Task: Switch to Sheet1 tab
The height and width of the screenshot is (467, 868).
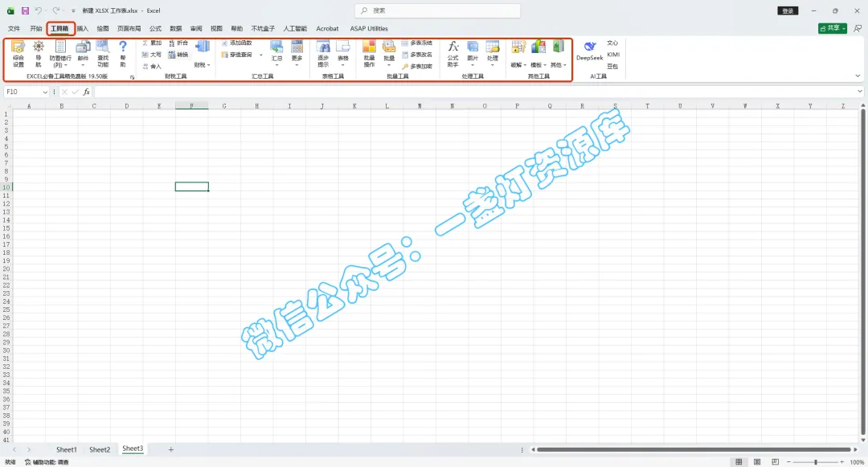Action: (67, 449)
